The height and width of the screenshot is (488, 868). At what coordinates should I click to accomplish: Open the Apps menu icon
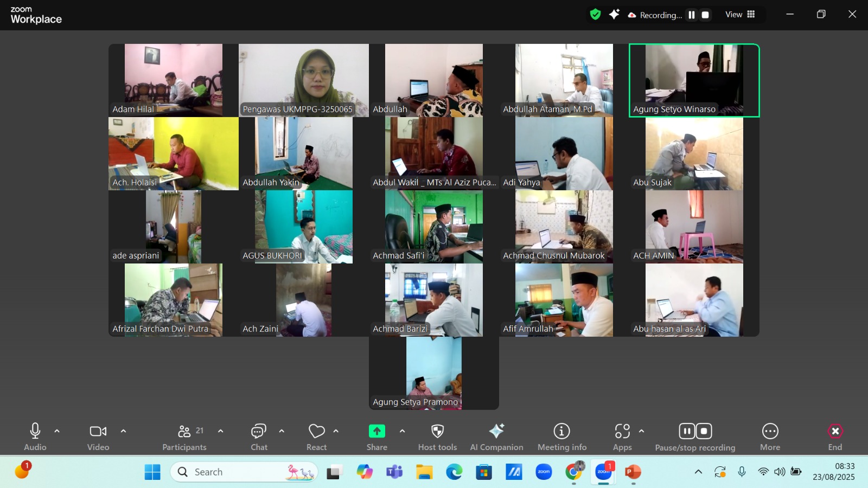622,432
